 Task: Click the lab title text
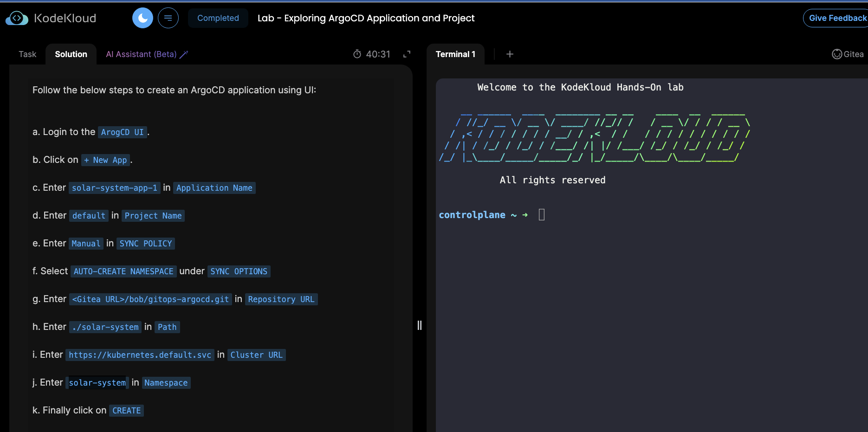click(366, 18)
